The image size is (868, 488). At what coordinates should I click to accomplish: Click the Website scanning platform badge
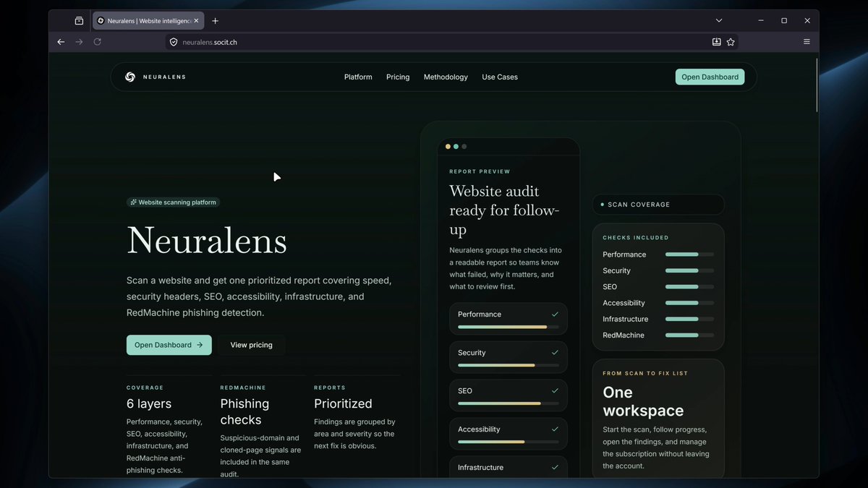coord(173,202)
